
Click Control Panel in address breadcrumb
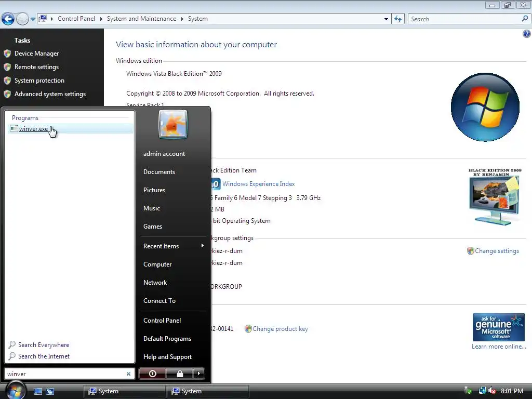tap(76, 19)
